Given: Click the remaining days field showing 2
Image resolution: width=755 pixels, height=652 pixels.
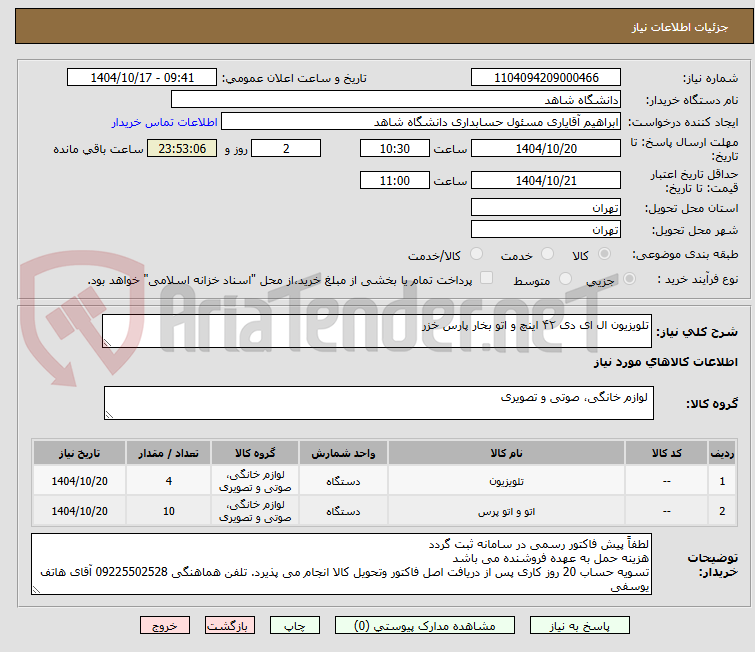Looking at the screenshot, I should click(x=286, y=148).
